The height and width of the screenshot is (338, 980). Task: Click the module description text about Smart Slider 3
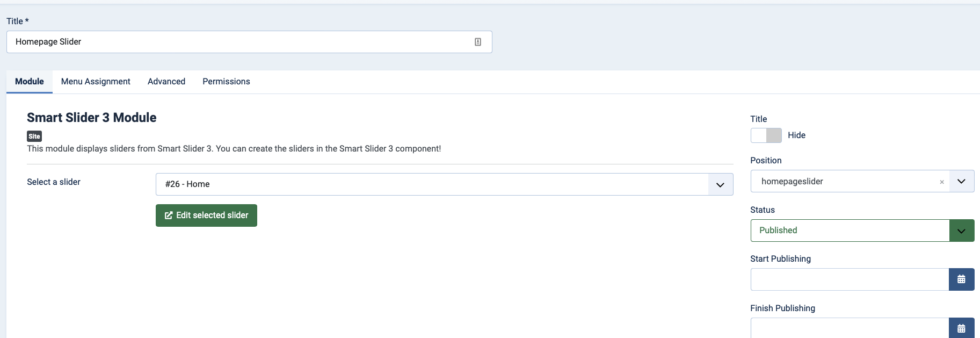(x=234, y=149)
